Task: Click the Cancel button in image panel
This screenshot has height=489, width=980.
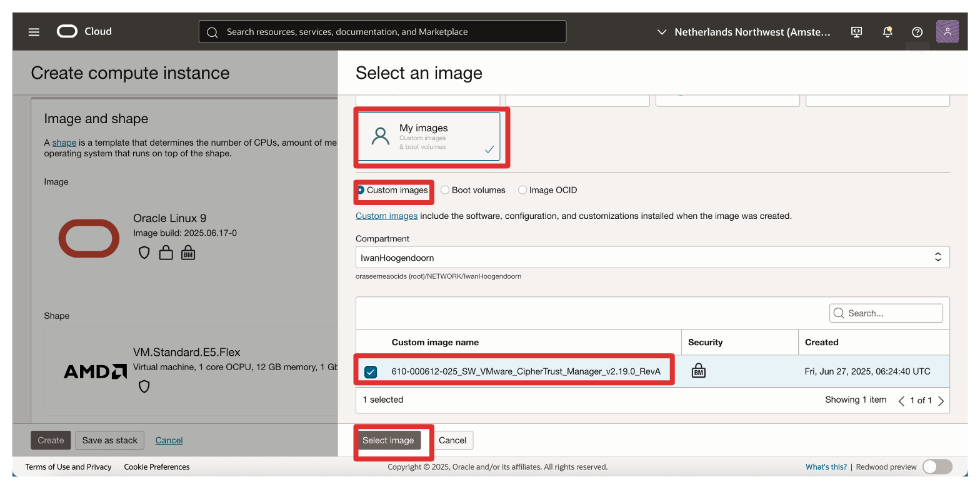Action: (x=452, y=440)
